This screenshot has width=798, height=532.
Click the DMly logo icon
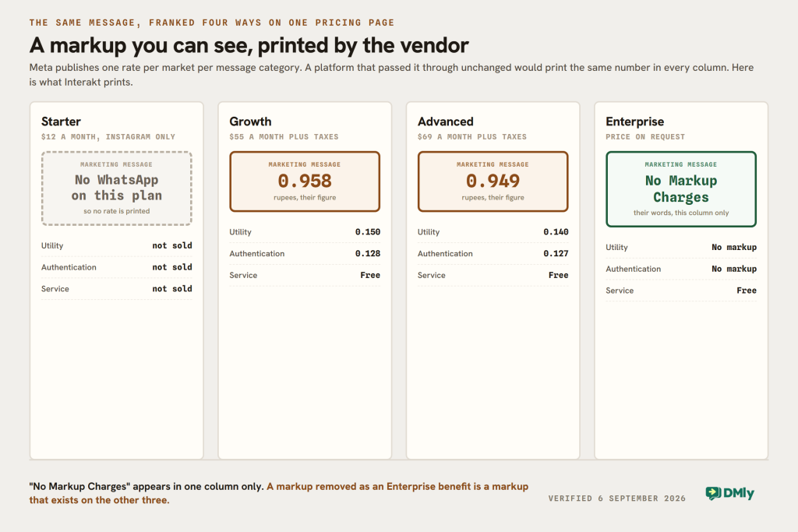click(713, 493)
